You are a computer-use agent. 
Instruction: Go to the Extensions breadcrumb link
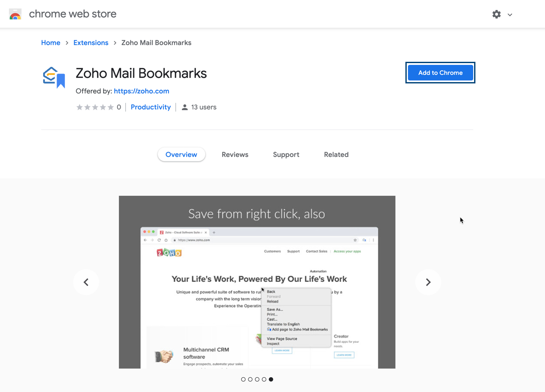click(x=91, y=42)
